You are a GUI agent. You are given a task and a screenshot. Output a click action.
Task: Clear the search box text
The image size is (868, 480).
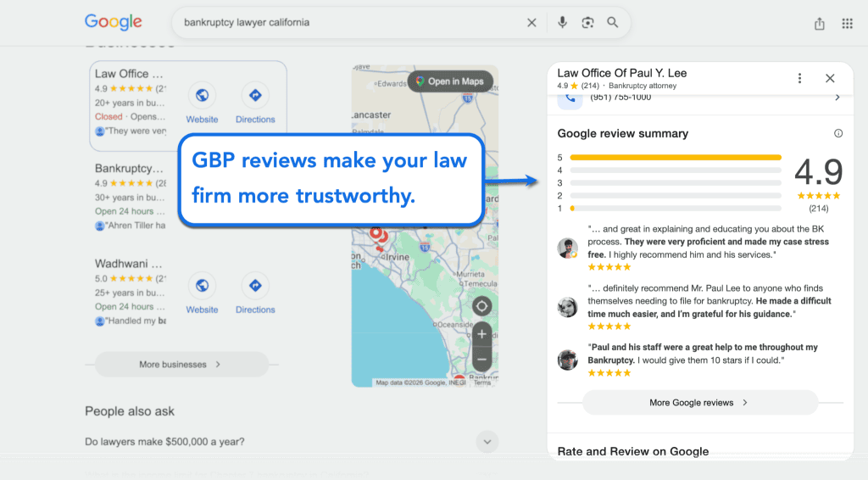coord(531,23)
